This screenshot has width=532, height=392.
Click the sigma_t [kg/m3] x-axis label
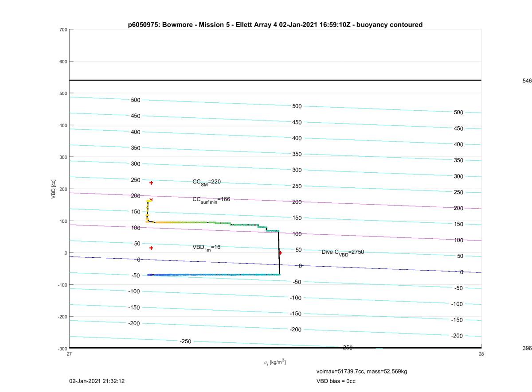(275, 363)
